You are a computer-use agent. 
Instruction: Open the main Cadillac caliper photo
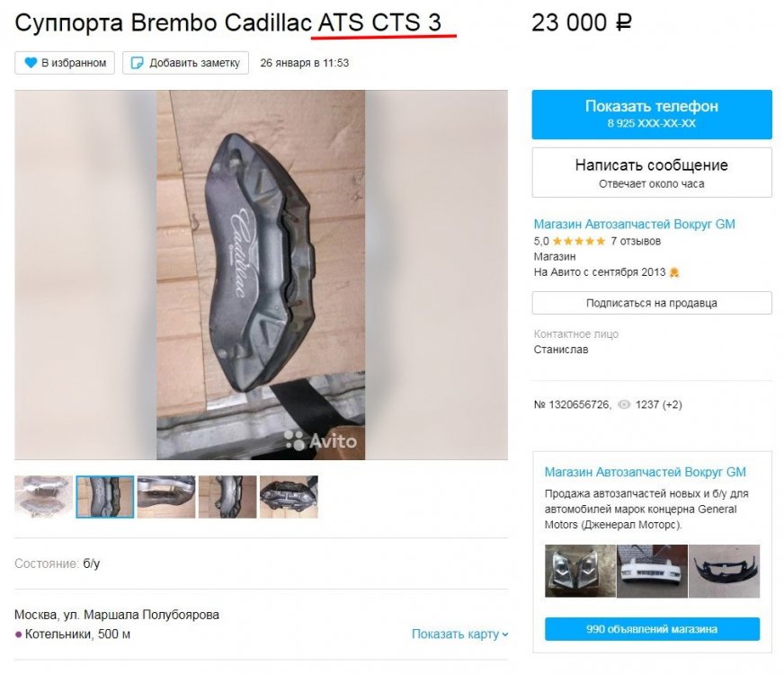[261, 275]
